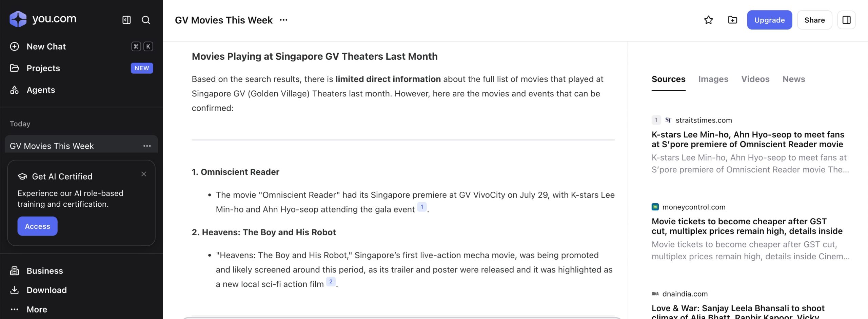
Task: Dismiss the Get AI Certified card
Action: pos(144,174)
